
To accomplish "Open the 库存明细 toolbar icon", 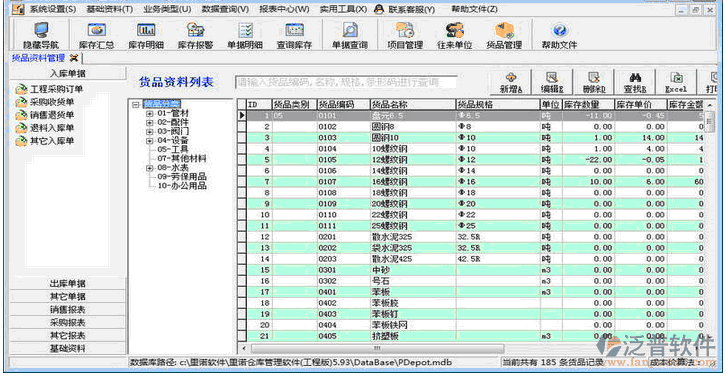I will (x=146, y=35).
